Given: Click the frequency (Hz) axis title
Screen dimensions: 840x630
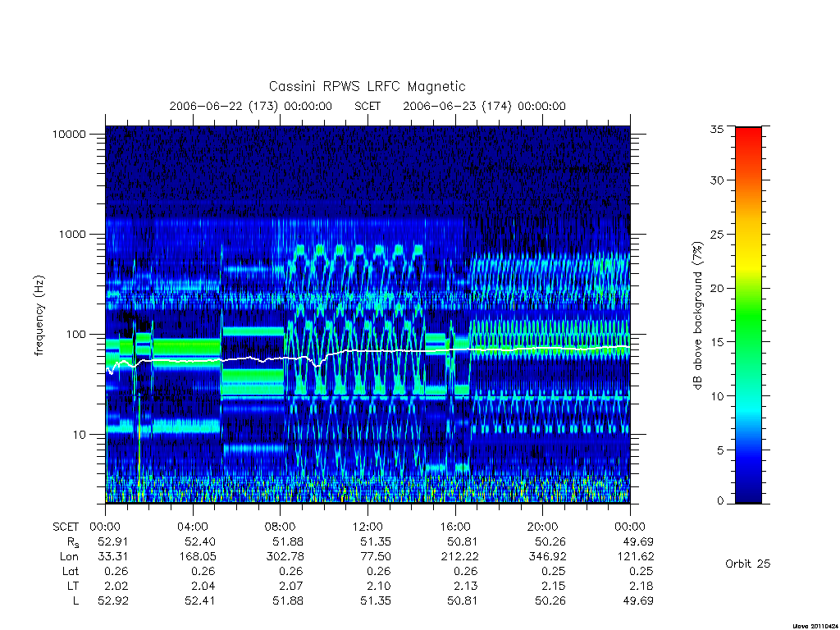Looking at the screenshot, I should click(39, 315).
